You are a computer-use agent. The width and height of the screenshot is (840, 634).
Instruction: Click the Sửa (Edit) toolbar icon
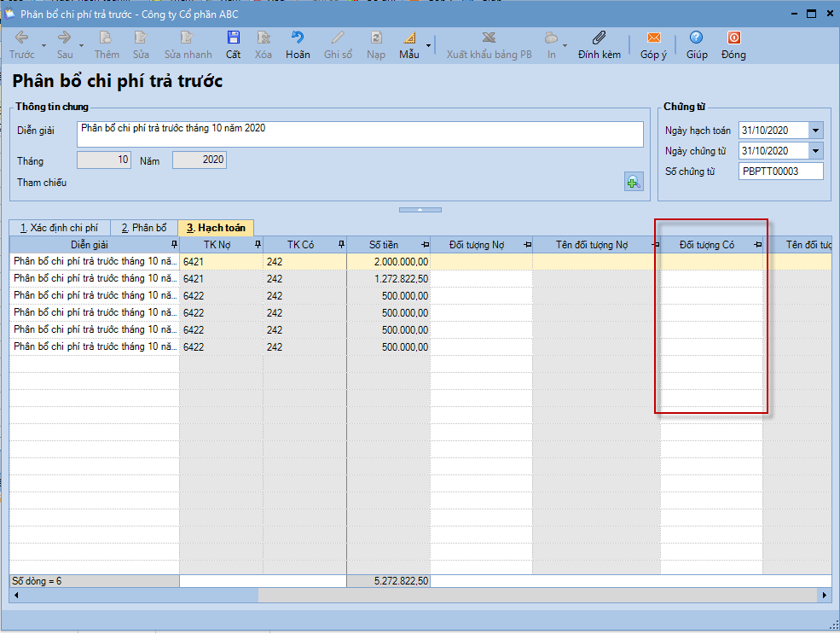point(141,44)
